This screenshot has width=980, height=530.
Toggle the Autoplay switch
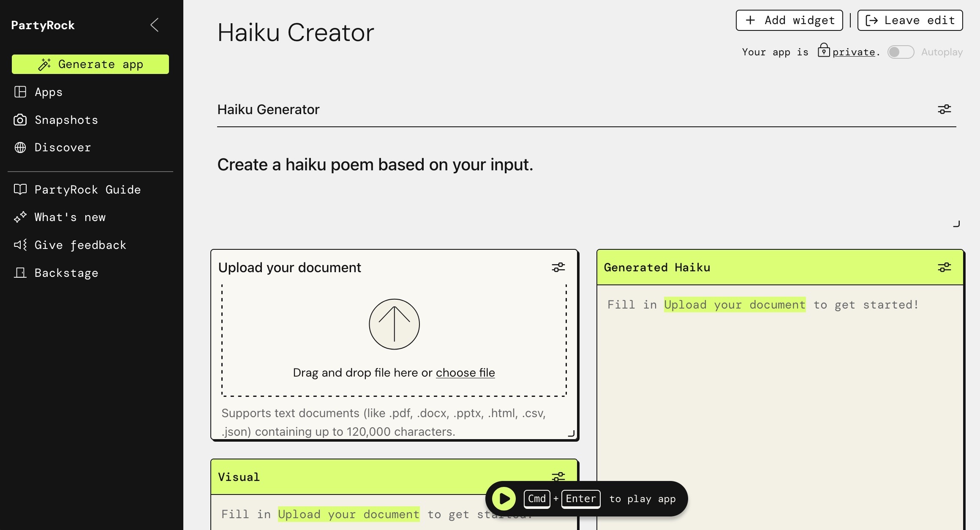(901, 52)
